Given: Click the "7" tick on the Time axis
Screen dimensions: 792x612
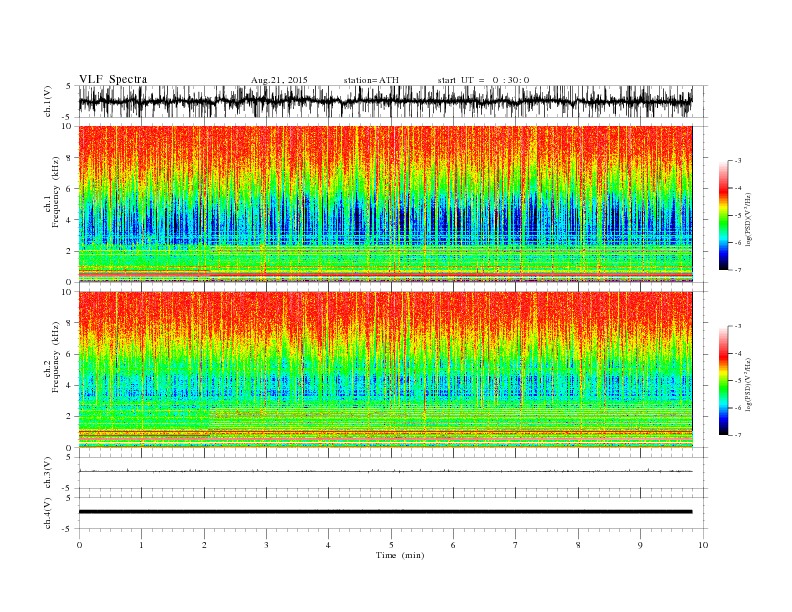Looking at the screenshot, I should point(516,545).
